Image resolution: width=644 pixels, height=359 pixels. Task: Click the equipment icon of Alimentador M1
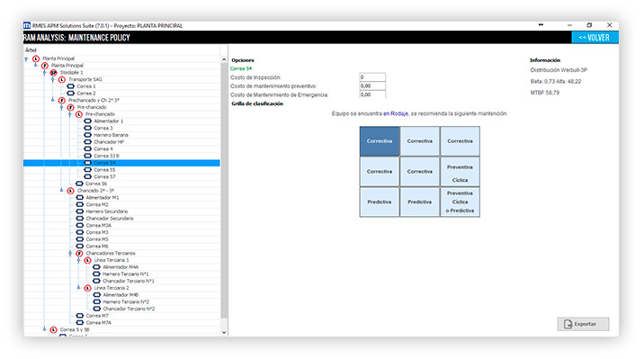(80, 198)
